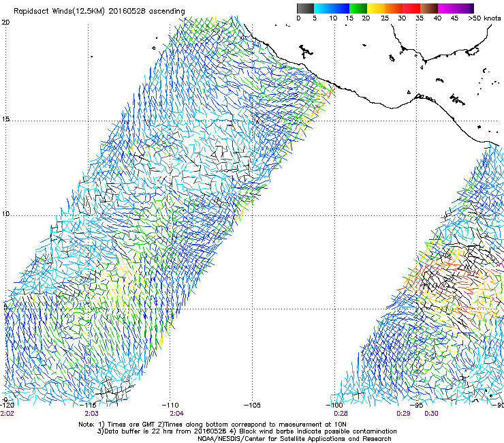Click the note line 'Times are GMT'
This screenshot has height=443, width=504.
(131, 425)
